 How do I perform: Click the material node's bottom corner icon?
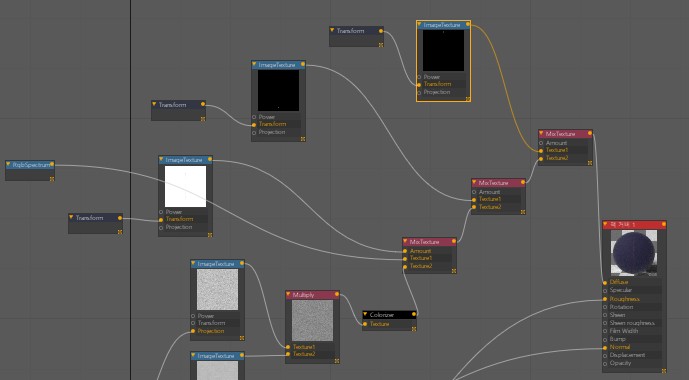tap(664, 371)
